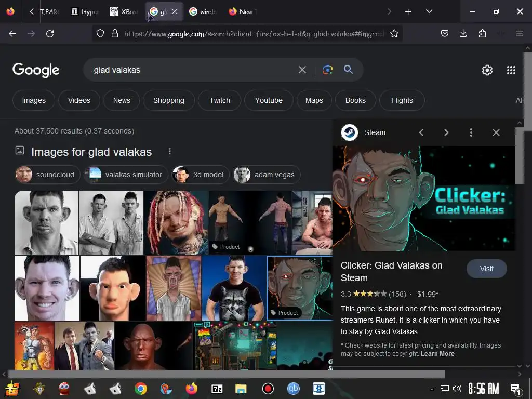Filter results by News
This screenshot has height=399, width=532.
[122, 100]
